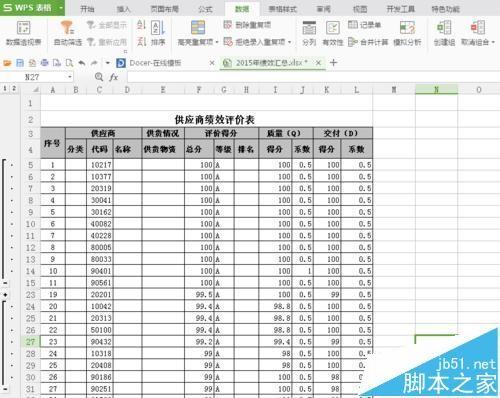Click the Consolidate (合并计算) button
This screenshot has height=398, width=500.
(368, 42)
